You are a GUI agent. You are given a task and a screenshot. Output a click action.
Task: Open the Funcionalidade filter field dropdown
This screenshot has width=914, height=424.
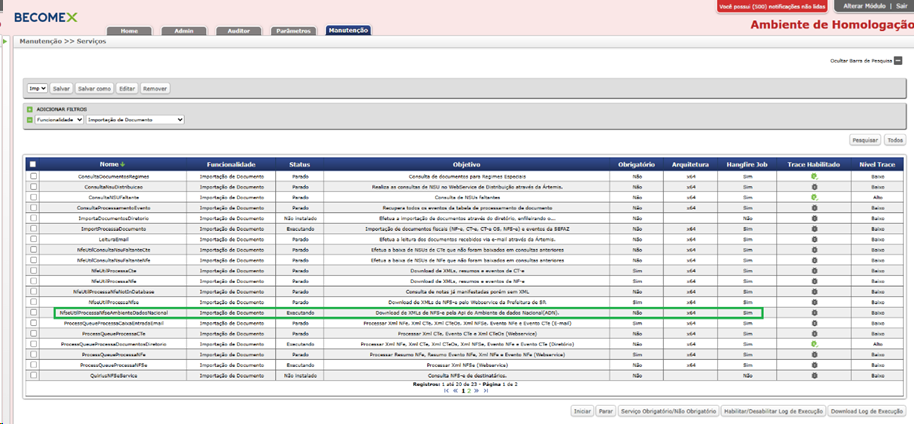tap(59, 120)
